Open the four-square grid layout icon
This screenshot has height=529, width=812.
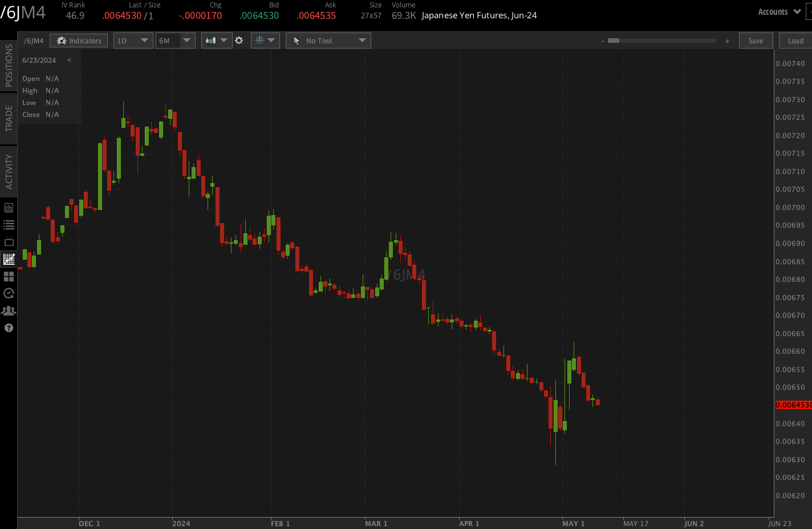click(x=9, y=276)
